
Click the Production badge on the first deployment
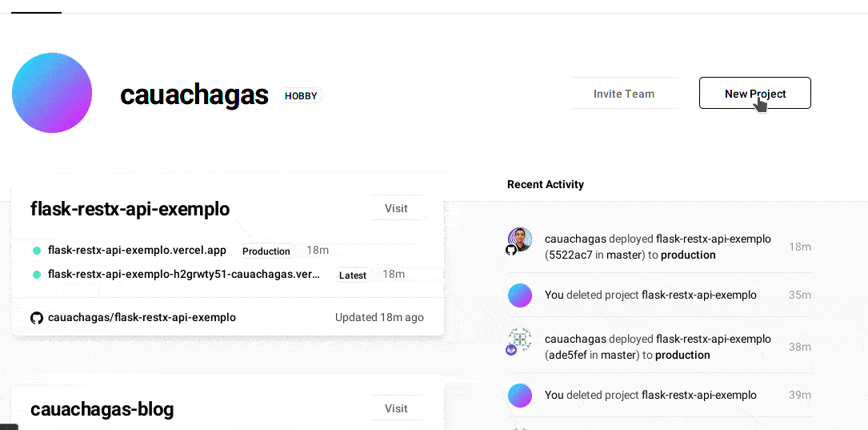point(266,251)
